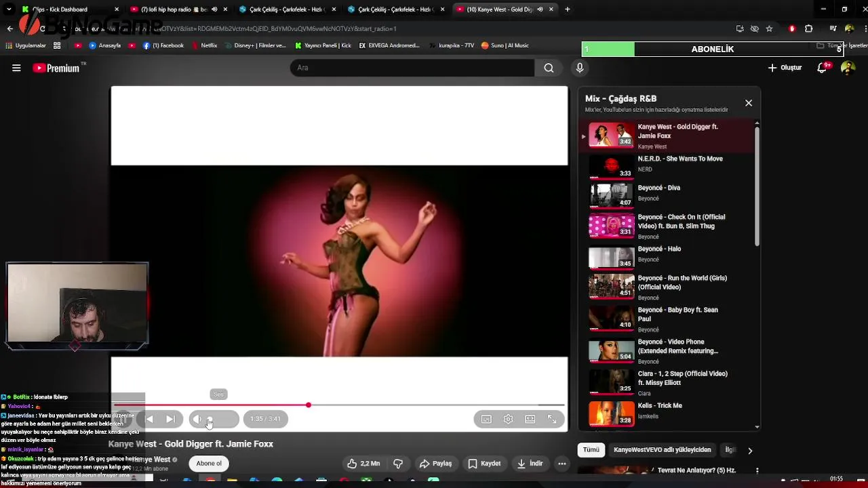Adjust the volume slider handle

tap(210, 419)
